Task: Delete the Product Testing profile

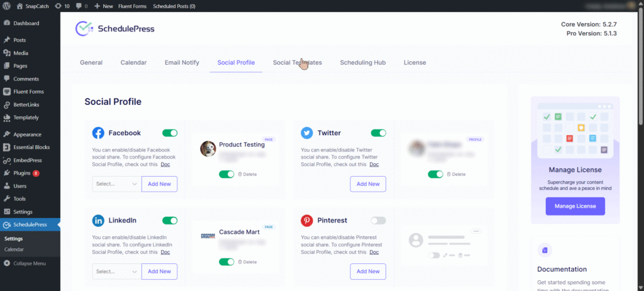Action: point(247,175)
